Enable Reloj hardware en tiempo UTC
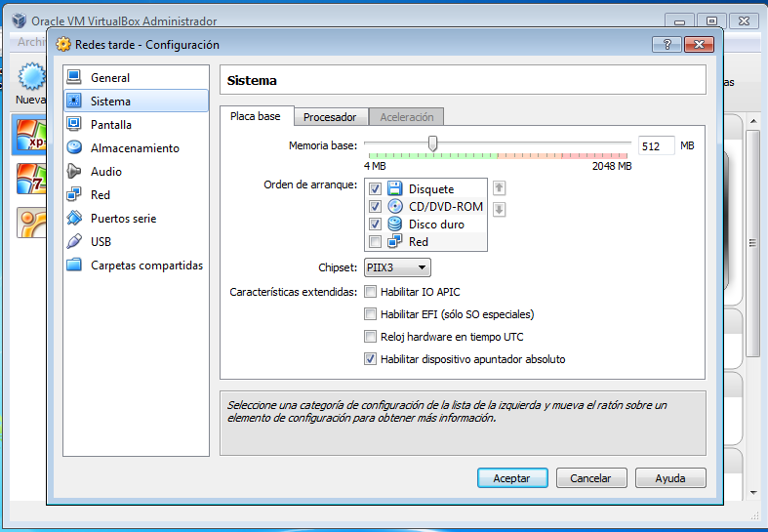The width and height of the screenshot is (768, 532). tap(370, 337)
